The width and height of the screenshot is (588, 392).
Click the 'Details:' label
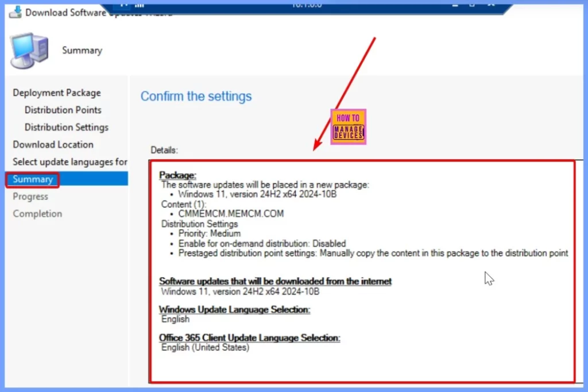[164, 150]
